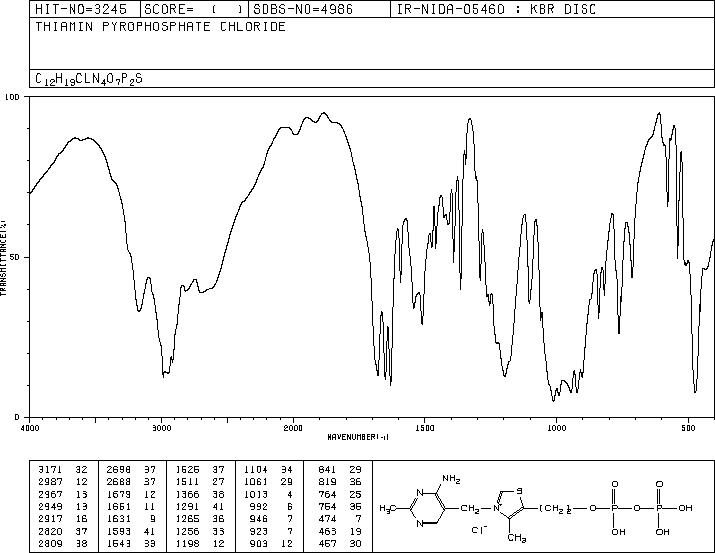Select the 463 peak value
Viewport: 715px width, 553px height.
(x=328, y=531)
